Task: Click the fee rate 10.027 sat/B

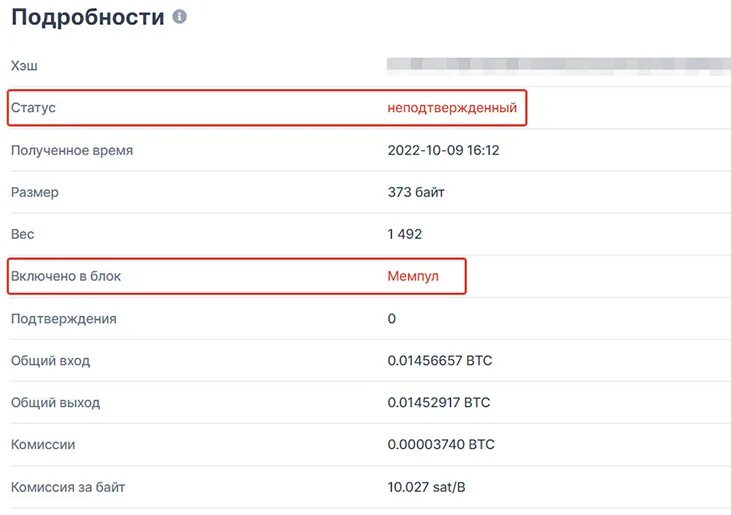Action: [x=426, y=487]
